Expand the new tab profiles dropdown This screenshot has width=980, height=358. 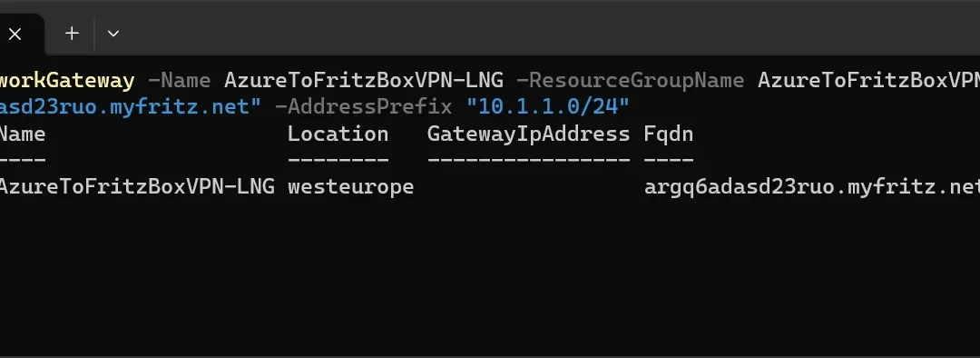[113, 34]
